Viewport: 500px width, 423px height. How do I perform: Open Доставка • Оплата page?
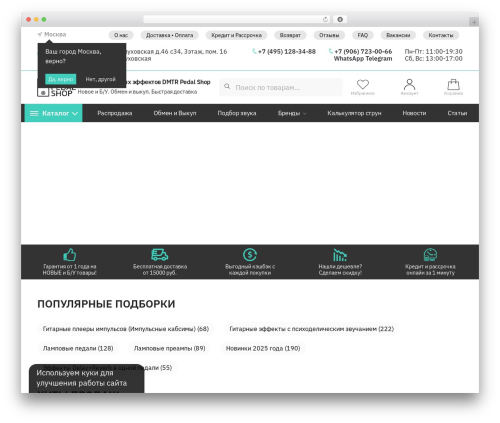169,35
